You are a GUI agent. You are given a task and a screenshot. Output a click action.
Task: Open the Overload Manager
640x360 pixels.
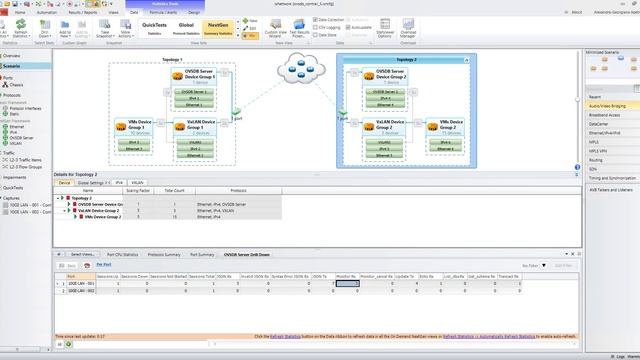click(x=408, y=28)
